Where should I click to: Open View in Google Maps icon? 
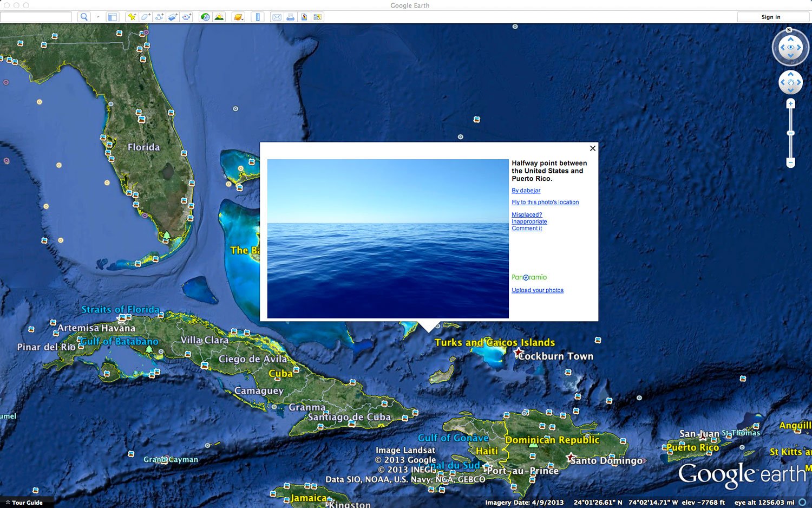click(x=318, y=17)
